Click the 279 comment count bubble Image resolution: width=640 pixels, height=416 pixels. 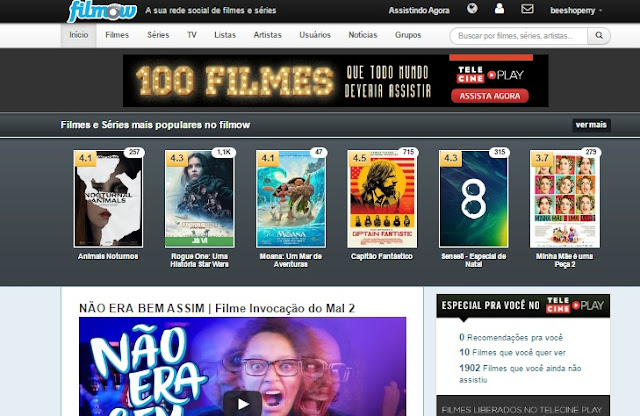click(591, 152)
